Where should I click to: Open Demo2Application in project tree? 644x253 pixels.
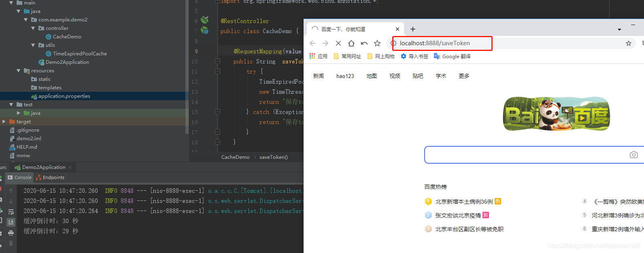[64, 62]
